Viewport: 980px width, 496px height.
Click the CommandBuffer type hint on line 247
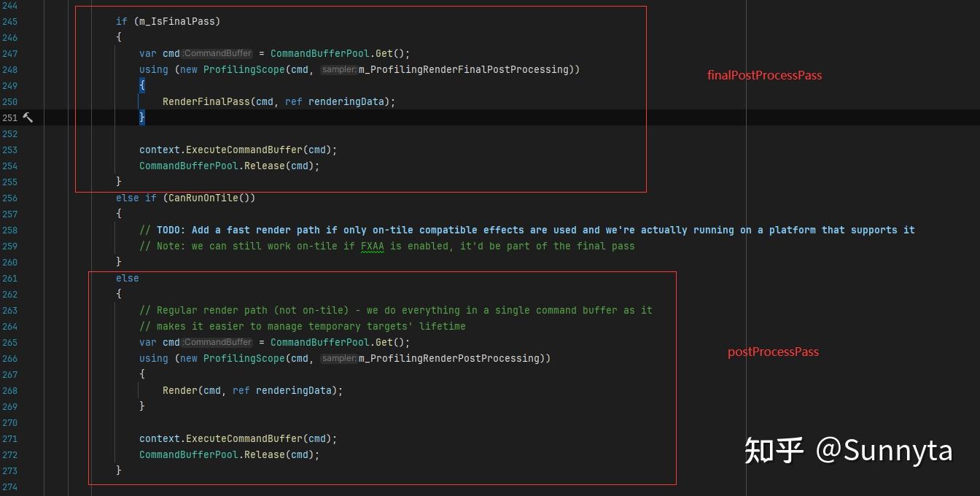[x=217, y=53]
